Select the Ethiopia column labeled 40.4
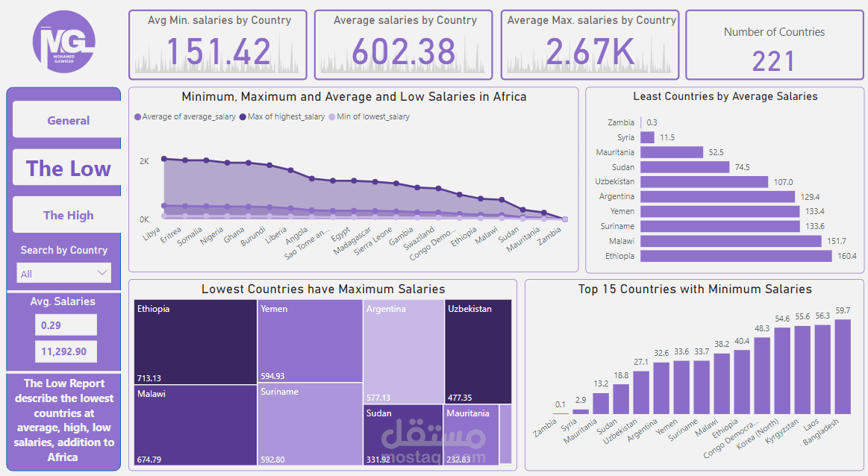This screenshot has width=868, height=476. click(x=742, y=382)
